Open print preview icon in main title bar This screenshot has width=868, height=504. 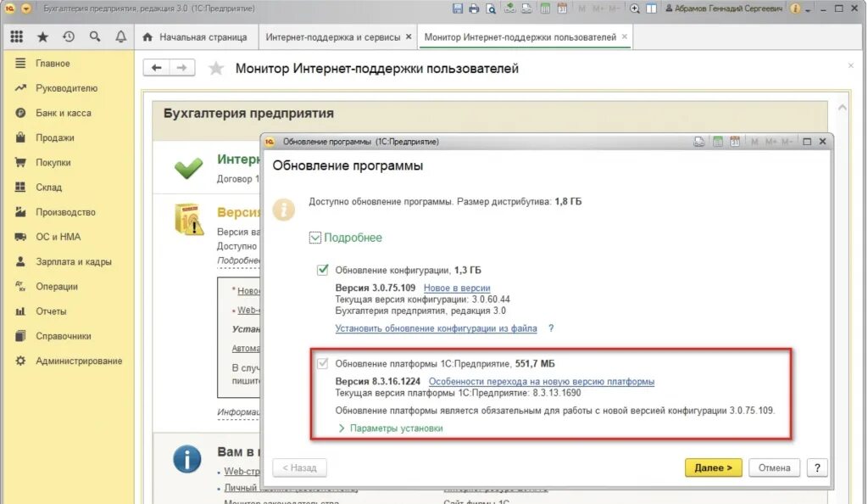[x=491, y=8]
